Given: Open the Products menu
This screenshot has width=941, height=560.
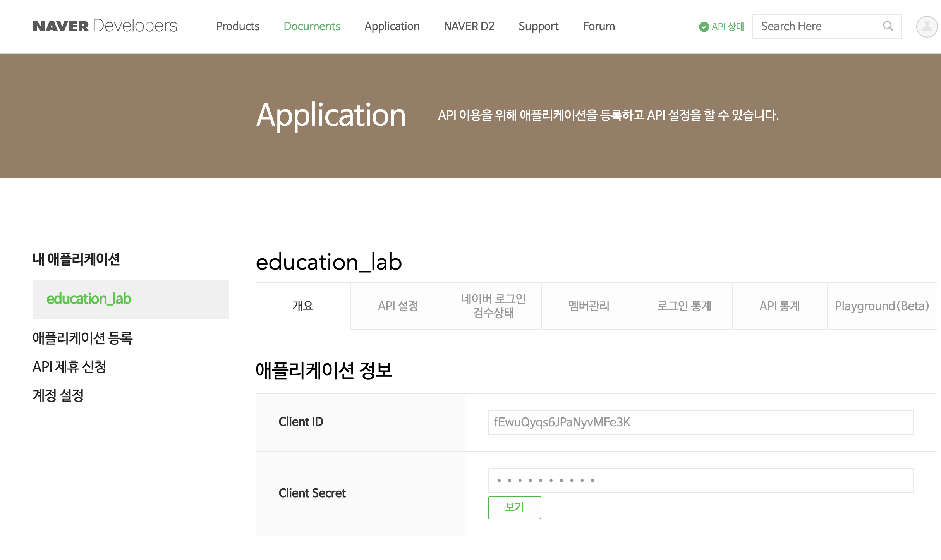Looking at the screenshot, I should [237, 26].
